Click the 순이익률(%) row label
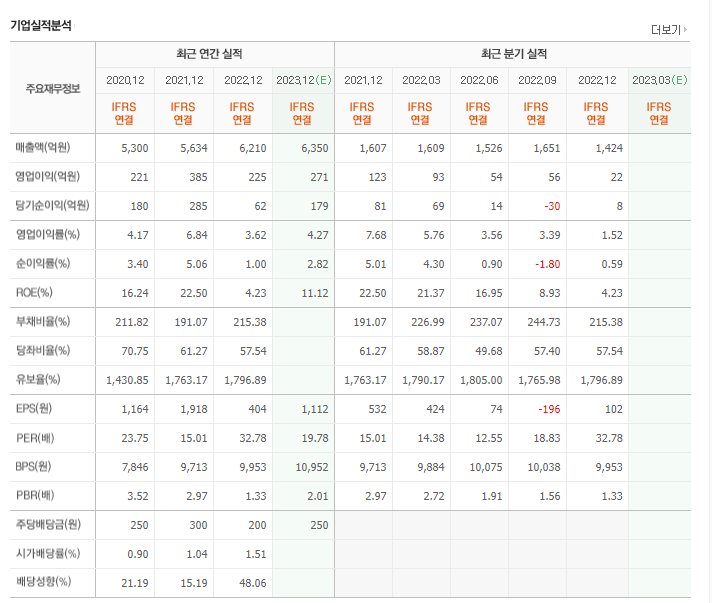 43,264
